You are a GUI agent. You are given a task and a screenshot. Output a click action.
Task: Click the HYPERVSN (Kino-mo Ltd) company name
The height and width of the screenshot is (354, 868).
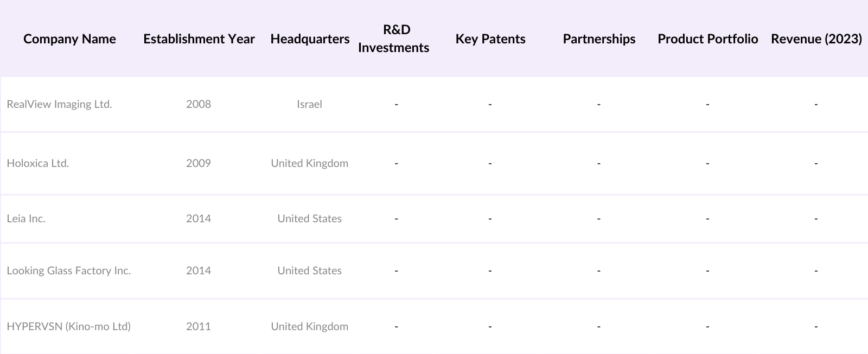point(69,326)
